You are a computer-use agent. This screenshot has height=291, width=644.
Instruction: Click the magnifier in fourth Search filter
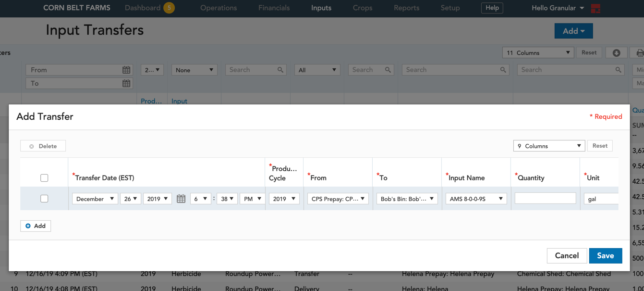(619, 70)
